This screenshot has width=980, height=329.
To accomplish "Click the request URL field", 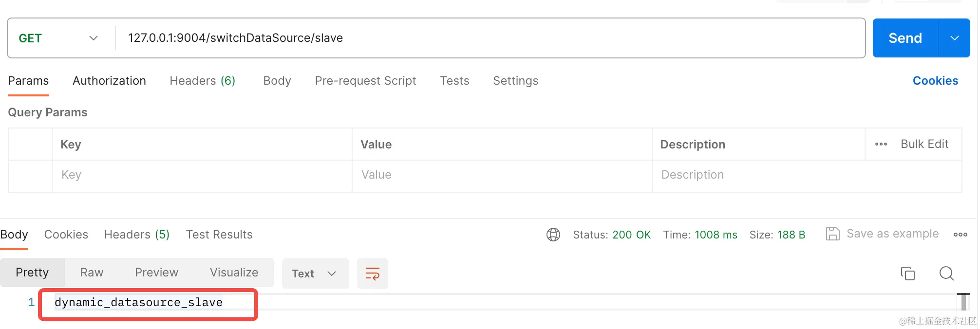I will coord(490,38).
